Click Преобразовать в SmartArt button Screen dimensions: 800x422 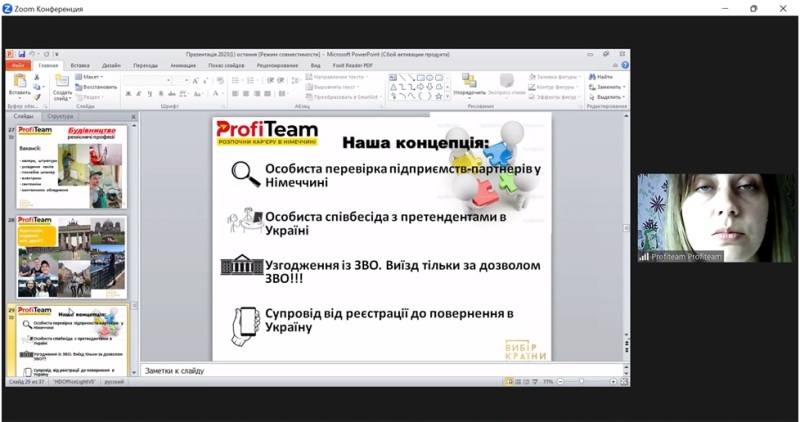pos(344,97)
